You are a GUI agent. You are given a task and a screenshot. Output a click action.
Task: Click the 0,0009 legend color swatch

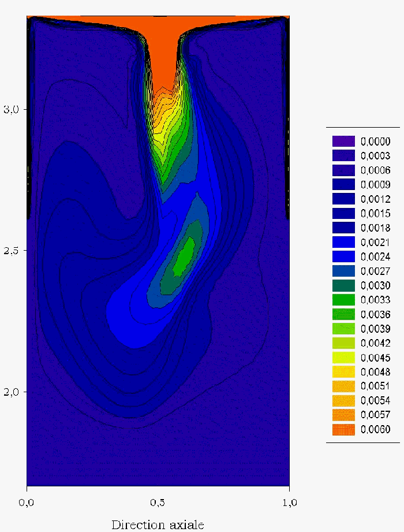tap(343, 184)
